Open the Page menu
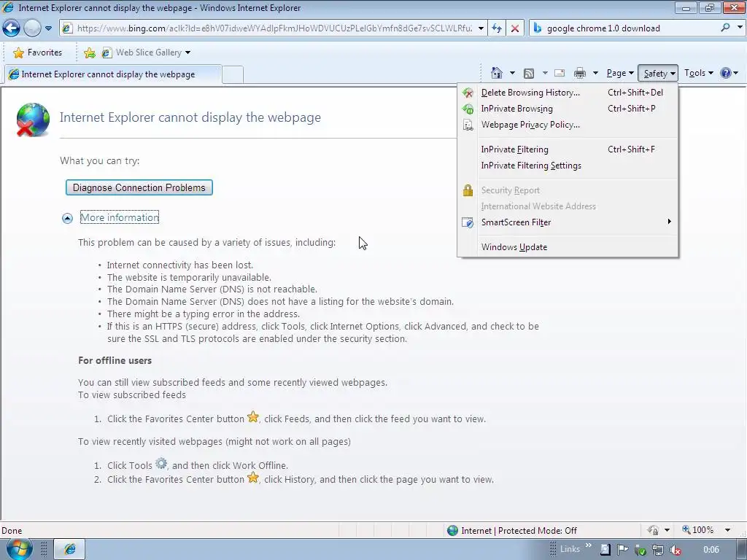 point(620,73)
